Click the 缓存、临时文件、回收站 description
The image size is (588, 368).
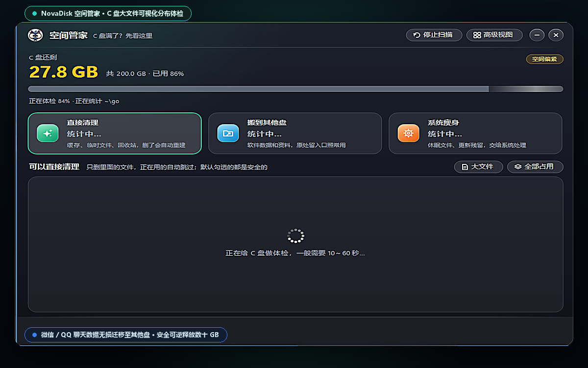point(126,146)
